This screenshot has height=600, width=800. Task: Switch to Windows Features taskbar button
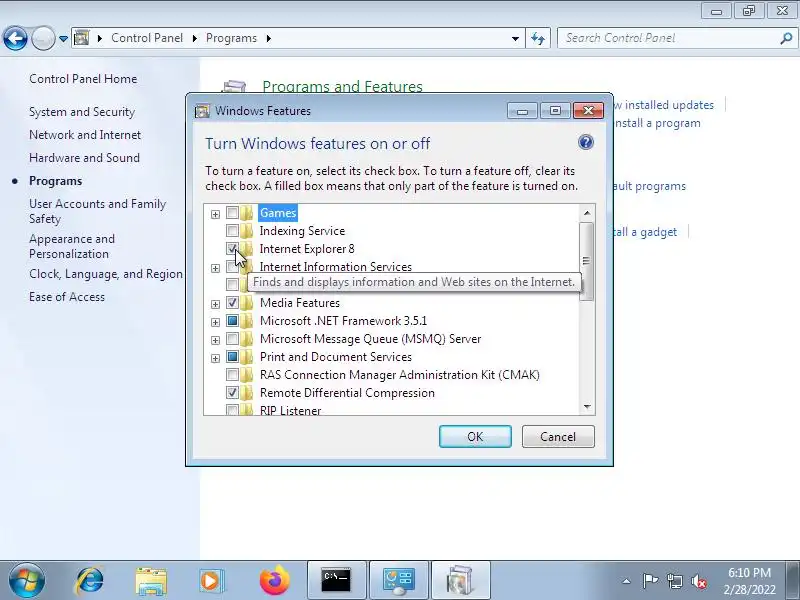461,580
